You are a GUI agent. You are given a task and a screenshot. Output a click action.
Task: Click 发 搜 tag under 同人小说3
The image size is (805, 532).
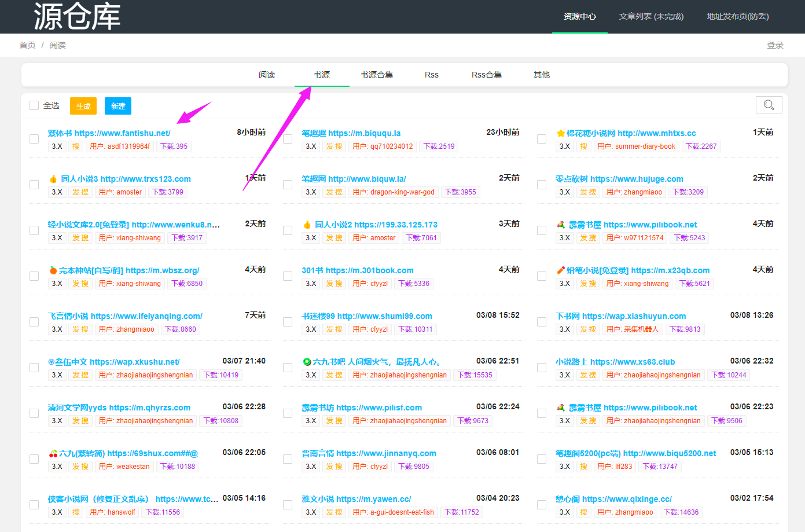point(80,192)
